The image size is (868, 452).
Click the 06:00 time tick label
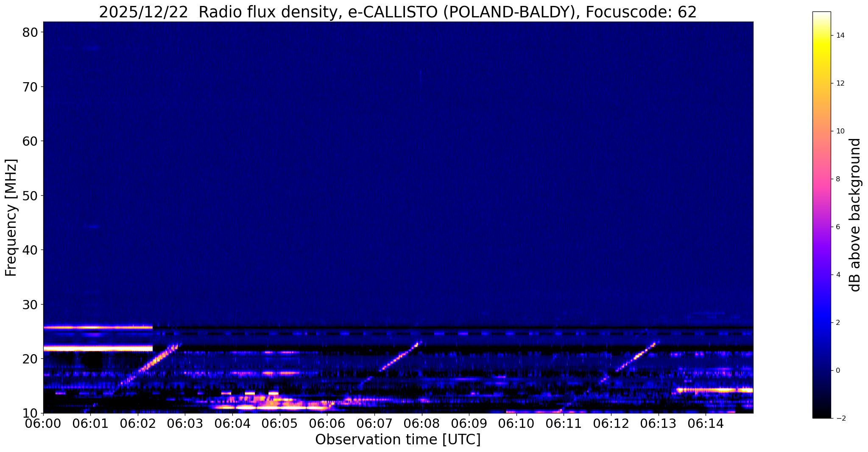[43, 423]
